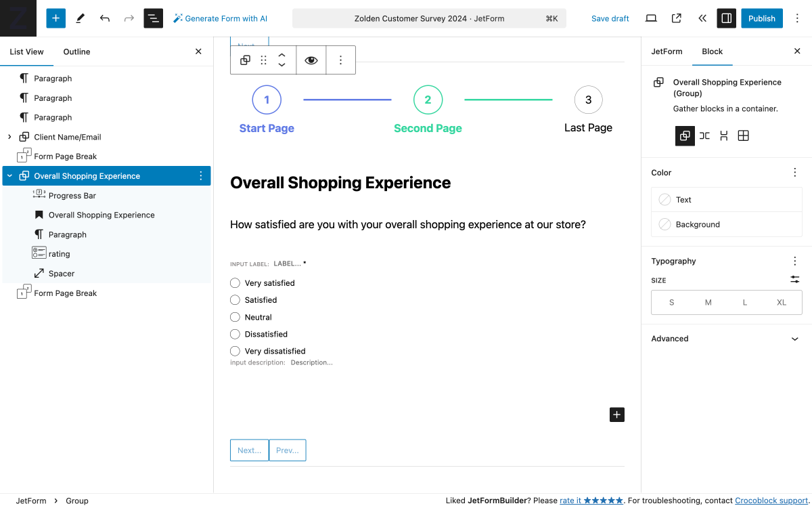Undo the last change
The width and height of the screenshot is (812, 508).
(x=104, y=18)
